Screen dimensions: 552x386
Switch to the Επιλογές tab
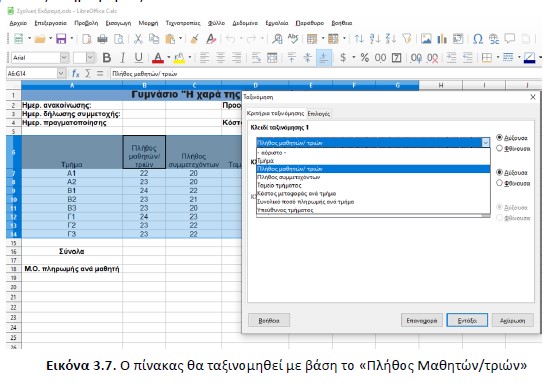coord(319,114)
